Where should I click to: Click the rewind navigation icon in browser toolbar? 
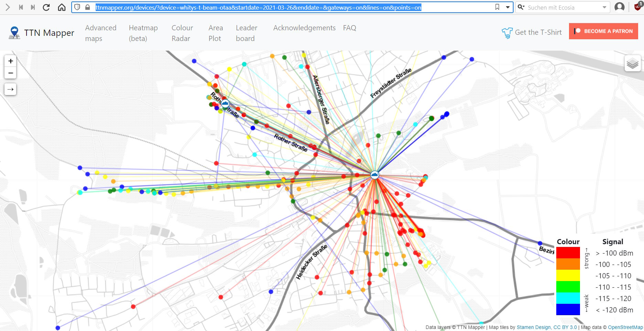[x=21, y=7]
